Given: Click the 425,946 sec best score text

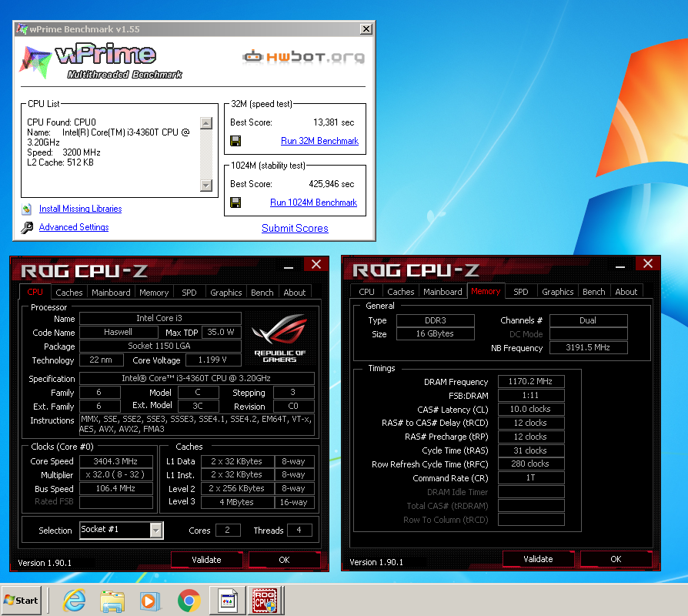Looking at the screenshot, I should click(x=331, y=184).
